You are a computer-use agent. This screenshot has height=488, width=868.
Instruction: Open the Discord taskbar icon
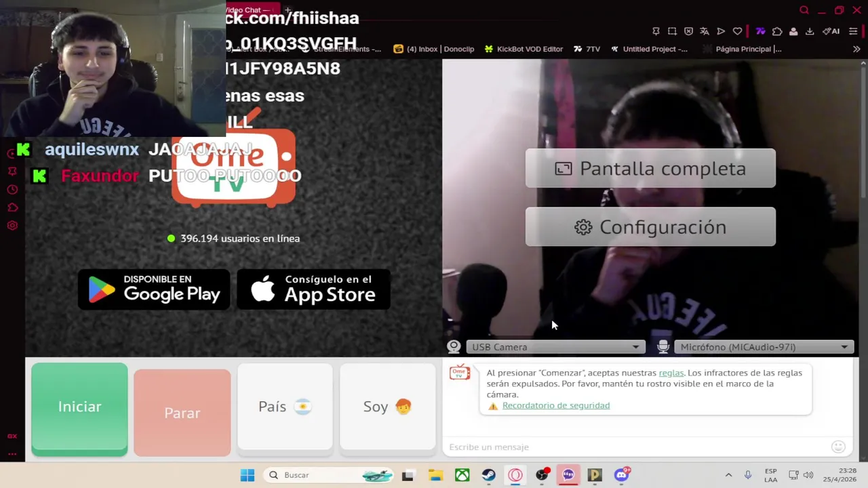pos(622,475)
